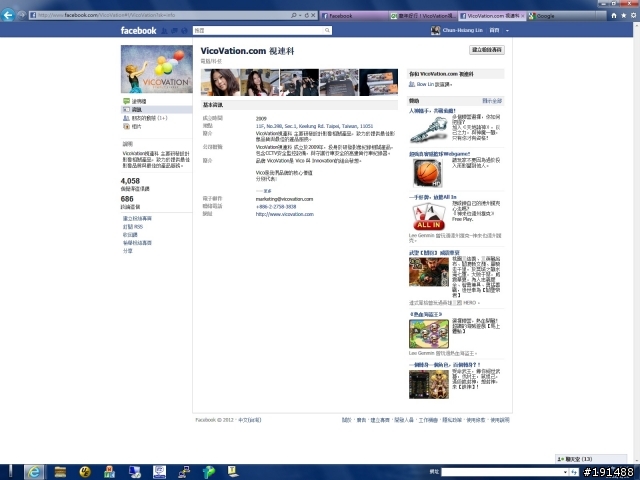
Task: Click the Share link in left sidebar
Action: pyautogui.click(x=127, y=251)
